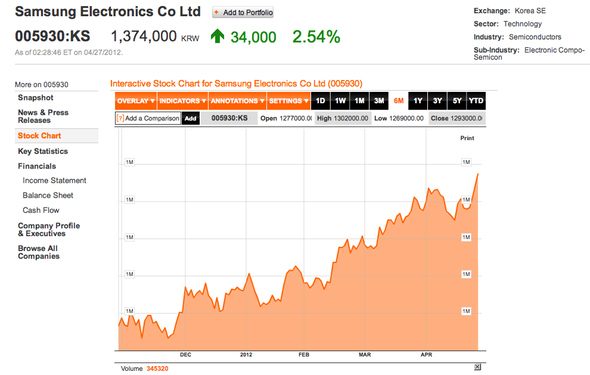Go to Income Statement page
Screen dimensions: 590x375
click(x=54, y=181)
